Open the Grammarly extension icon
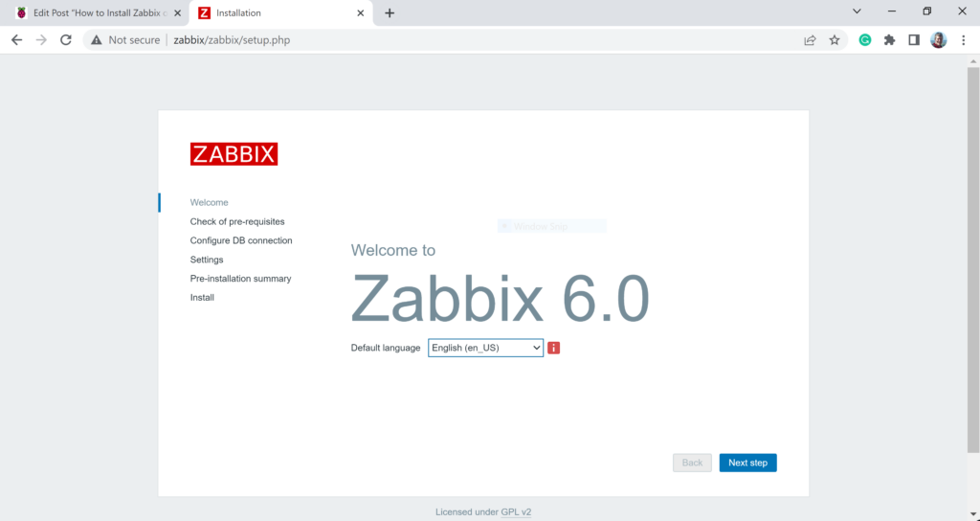980x521 pixels. (865, 40)
